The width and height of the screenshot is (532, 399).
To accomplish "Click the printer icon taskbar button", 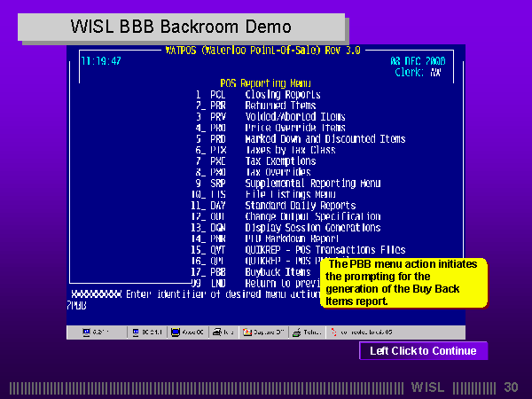I will (224, 332).
